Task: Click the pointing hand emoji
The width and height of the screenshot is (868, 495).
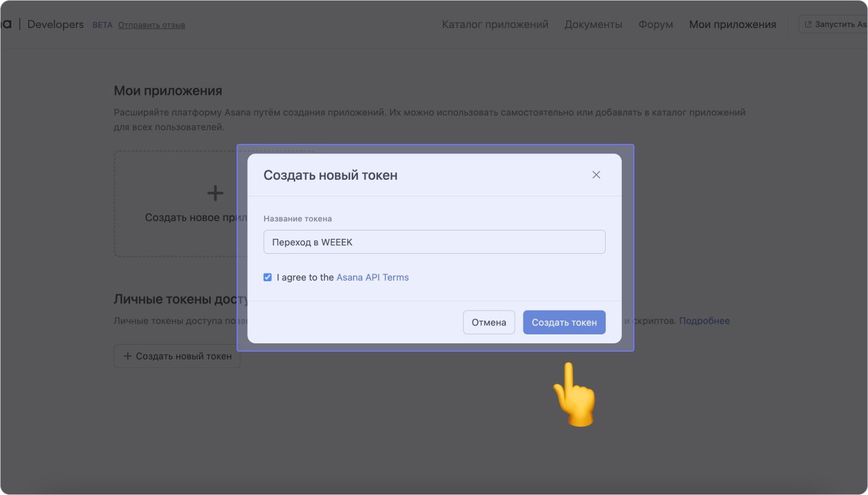Action: [574, 395]
